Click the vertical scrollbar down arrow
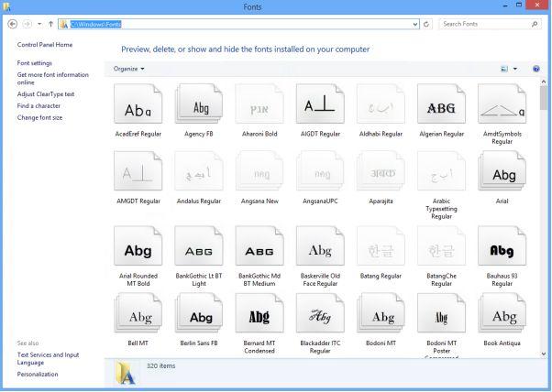The width and height of the screenshot is (552, 392). 544,354
